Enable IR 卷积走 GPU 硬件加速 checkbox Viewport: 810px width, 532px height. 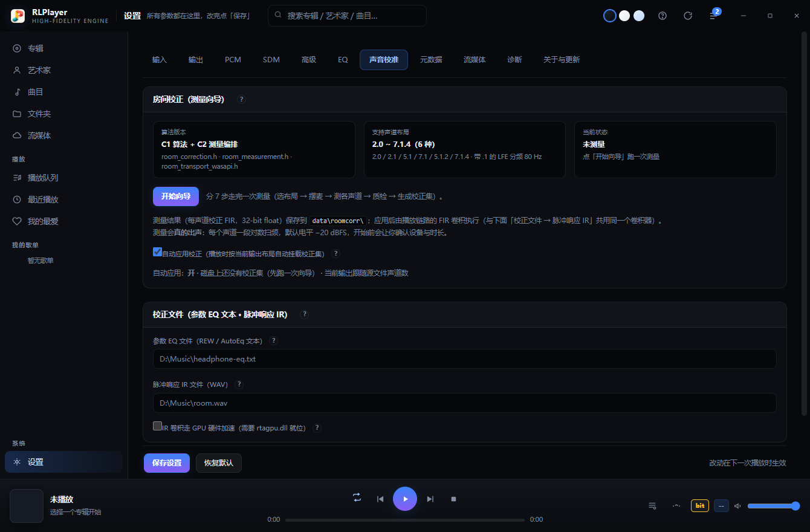(157, 426)
